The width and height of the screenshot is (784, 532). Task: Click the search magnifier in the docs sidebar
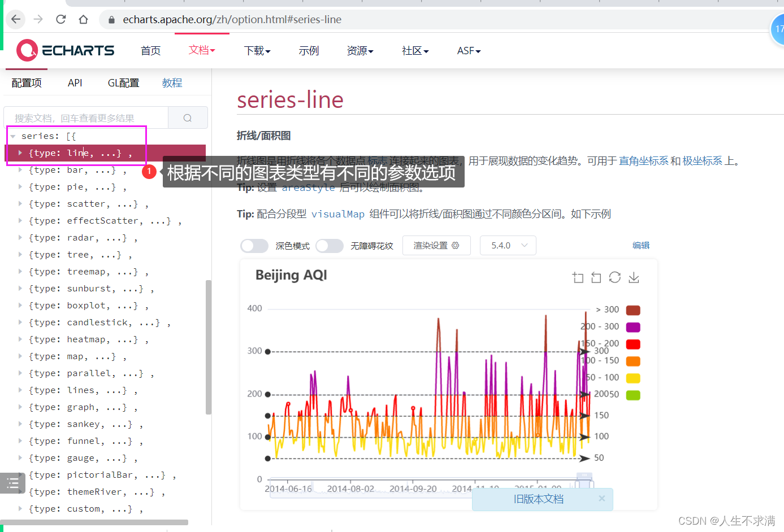tap(187, 117)
